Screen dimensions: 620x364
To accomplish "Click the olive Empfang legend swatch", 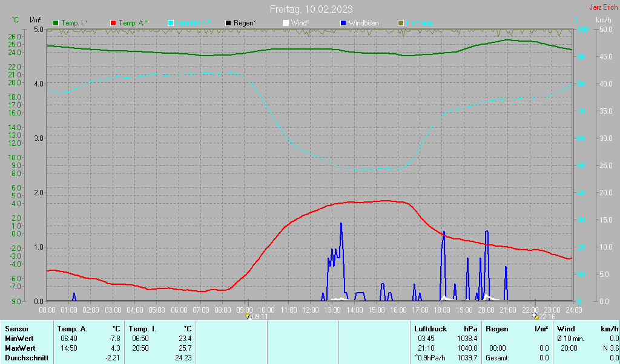I will (401, 24).
